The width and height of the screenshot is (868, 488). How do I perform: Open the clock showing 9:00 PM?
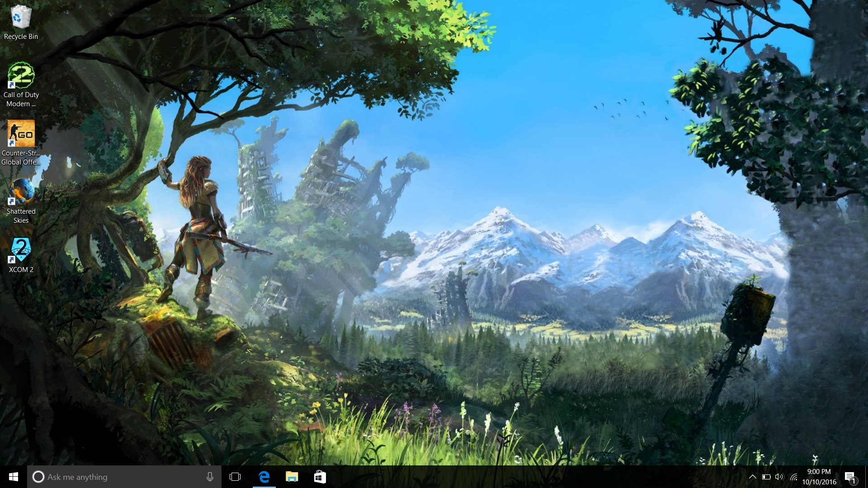pos(819,477)
